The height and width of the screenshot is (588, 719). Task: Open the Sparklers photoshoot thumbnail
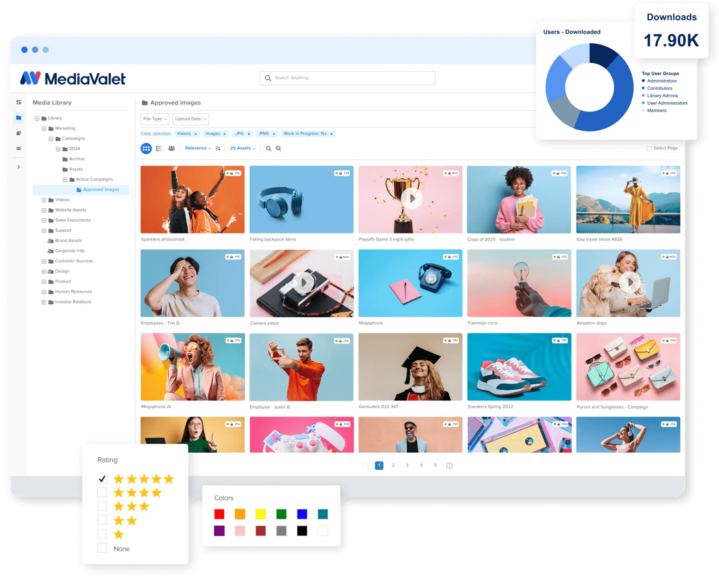(192, 199)
